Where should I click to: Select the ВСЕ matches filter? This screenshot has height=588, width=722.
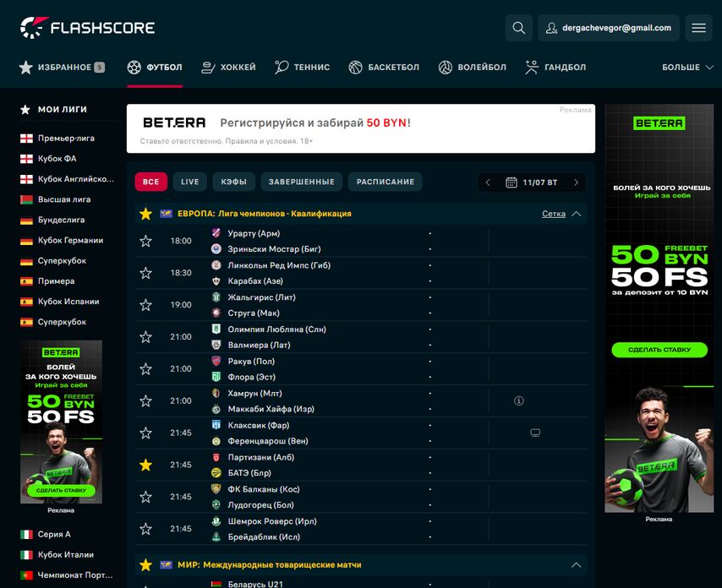pyautogui.click(x=151, y=182)
